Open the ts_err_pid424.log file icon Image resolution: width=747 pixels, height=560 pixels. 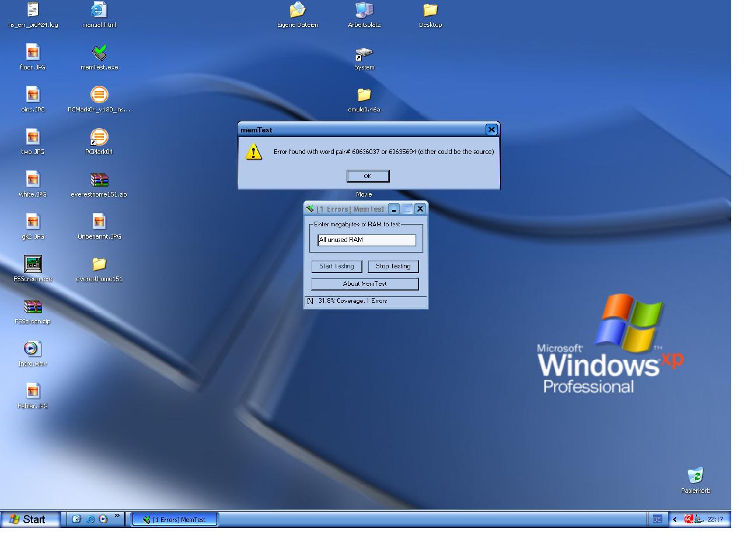click(x=33, y=10)
